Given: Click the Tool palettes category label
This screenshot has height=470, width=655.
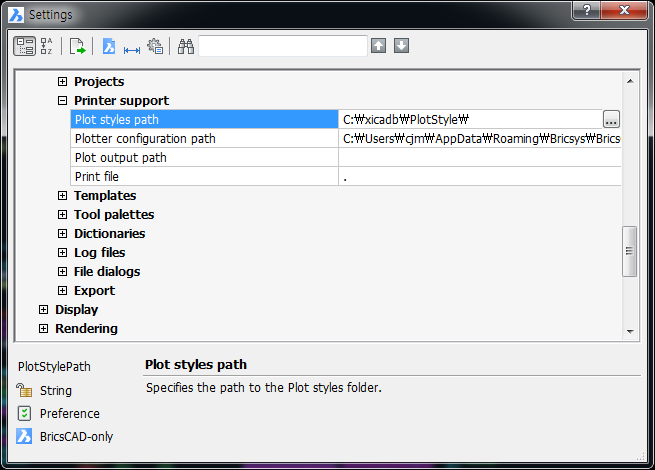Looking at the screenshot, I should (x=114, y=214).
